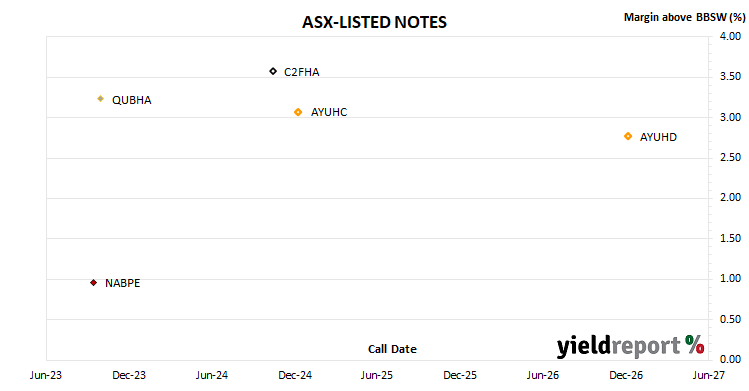Select the C2FHA data label
The width and height of the screenshot is (749, 391).
click(x=301, y=72)
